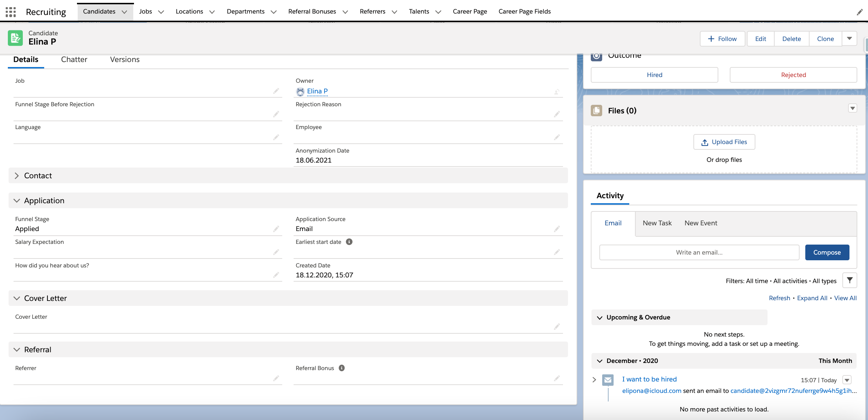This screenshot has width=868, height=420.
Task: Open more actions dropdown next to Clone
Action: (x=849, y=39)
